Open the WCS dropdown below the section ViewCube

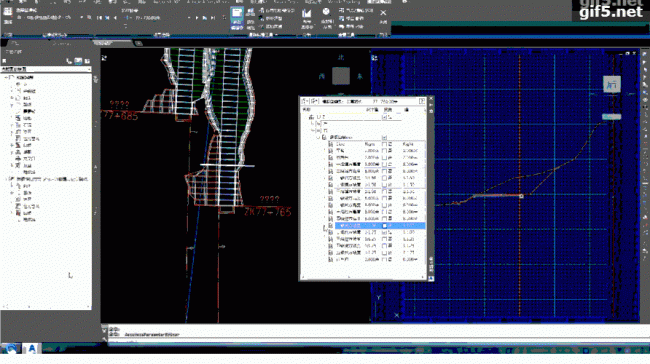click(611, 117)
